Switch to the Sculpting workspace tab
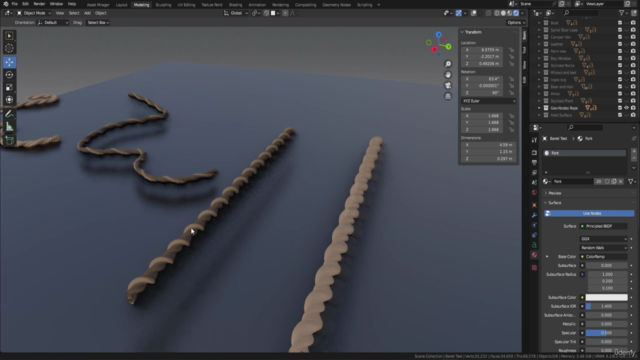This screenshot has height=360, width=640. click(163, 5)
